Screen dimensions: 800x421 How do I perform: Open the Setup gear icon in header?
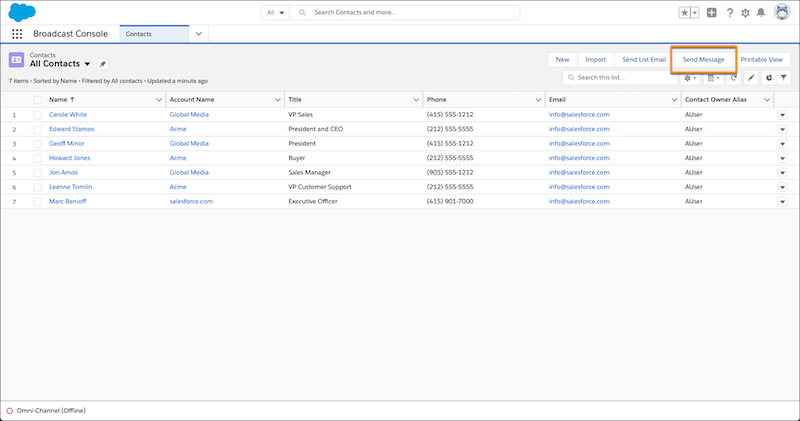(745, 13)
